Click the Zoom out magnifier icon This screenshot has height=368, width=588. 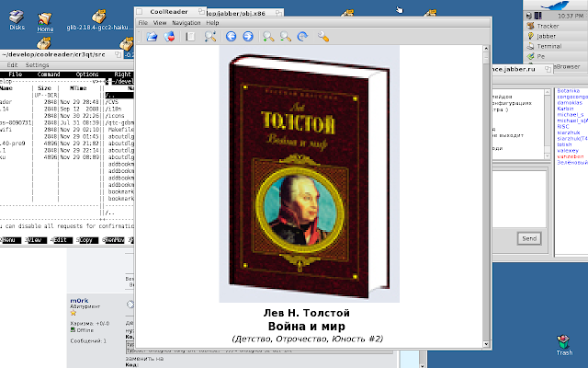click(286, 37)
